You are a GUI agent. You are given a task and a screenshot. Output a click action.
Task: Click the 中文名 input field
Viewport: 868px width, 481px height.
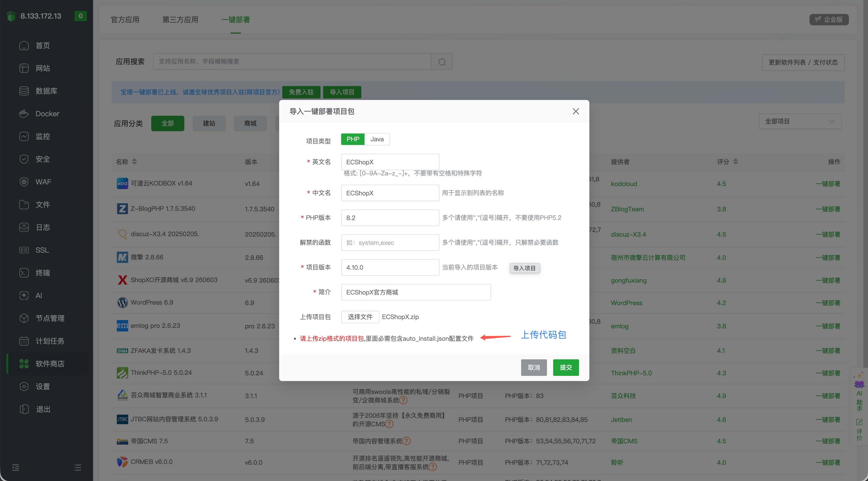390,193
